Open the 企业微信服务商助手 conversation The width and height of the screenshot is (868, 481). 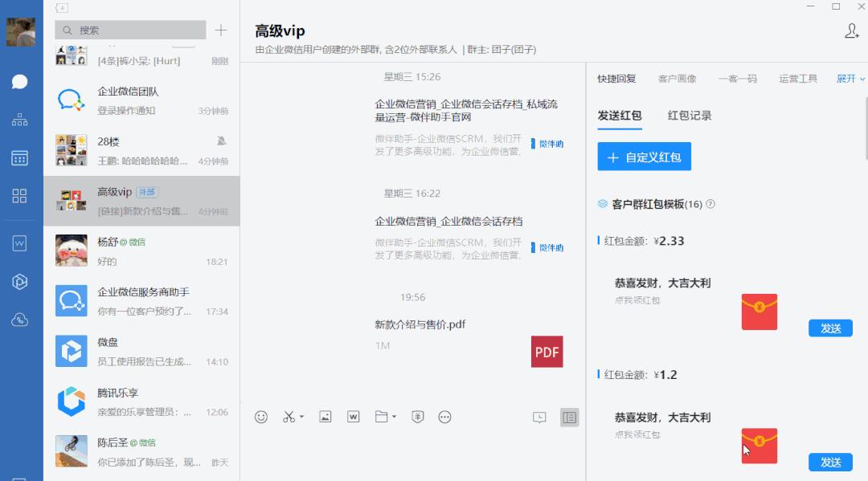click(141, 301)
